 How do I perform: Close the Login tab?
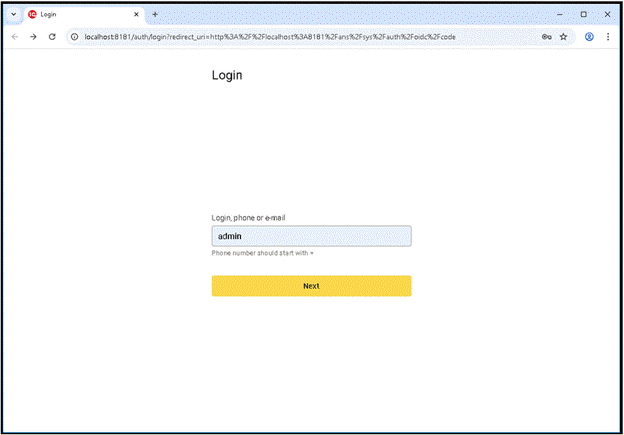click(137, 15)
